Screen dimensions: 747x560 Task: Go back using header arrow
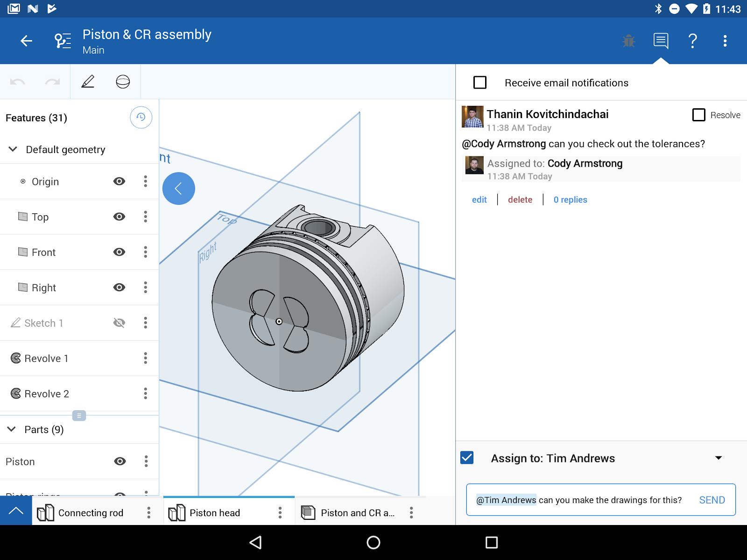coord(26,41)
